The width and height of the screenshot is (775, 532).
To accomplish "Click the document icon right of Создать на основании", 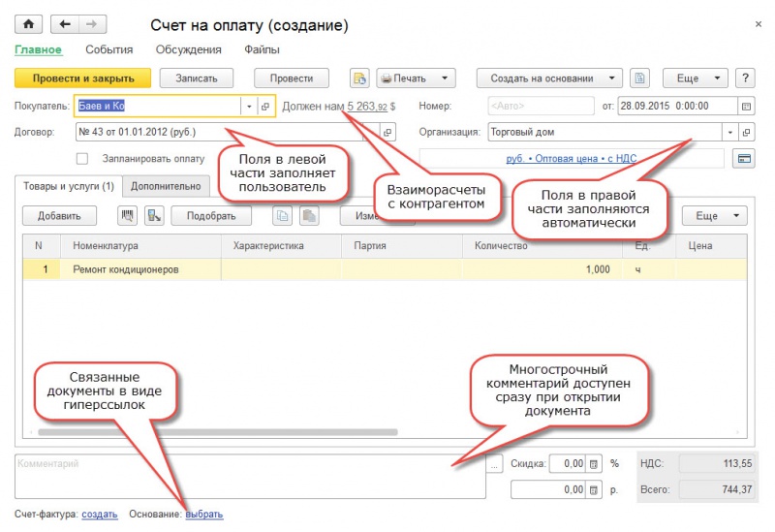I will click(x=639, y=78).
